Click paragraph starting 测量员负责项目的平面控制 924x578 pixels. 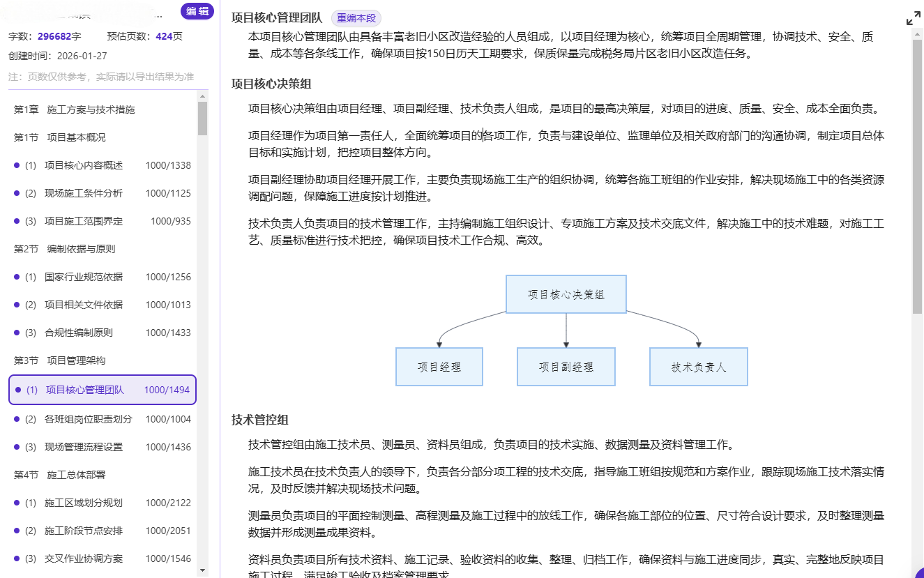click(566, 524)
